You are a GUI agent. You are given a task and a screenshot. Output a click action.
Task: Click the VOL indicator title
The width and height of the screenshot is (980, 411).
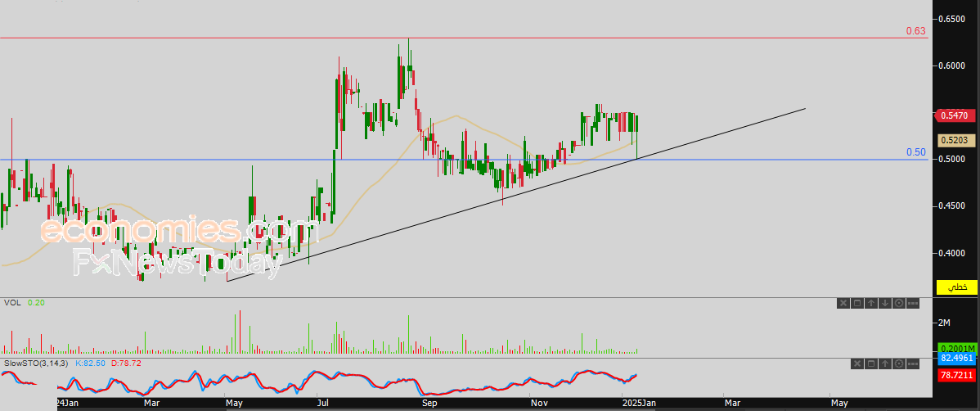[x=12, y=303]
